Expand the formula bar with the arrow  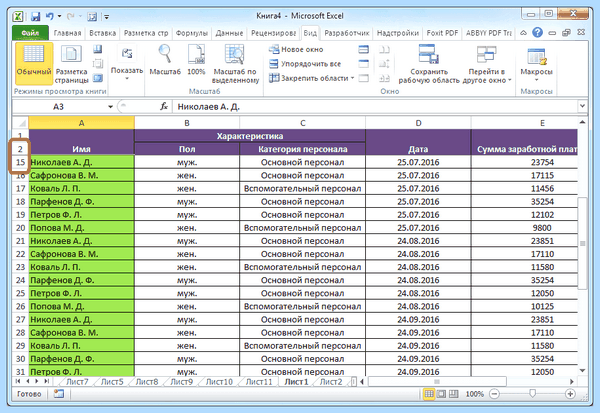tap(582, 106)
